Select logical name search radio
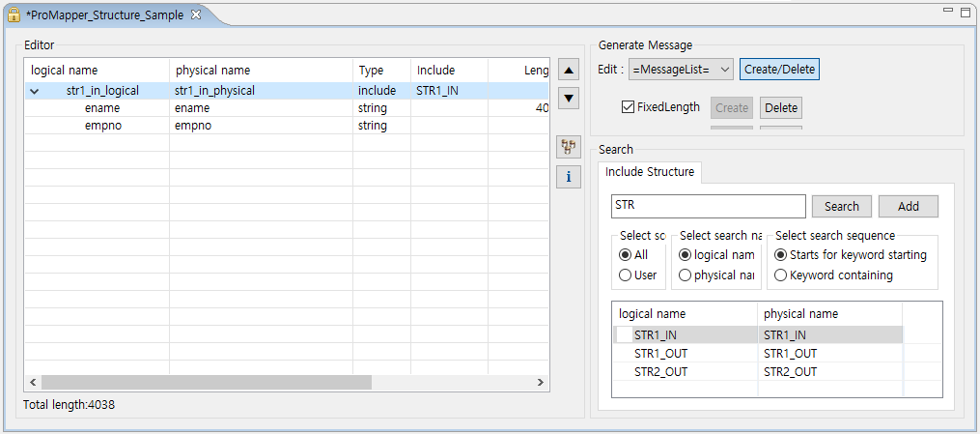 (x=685, y=255)
